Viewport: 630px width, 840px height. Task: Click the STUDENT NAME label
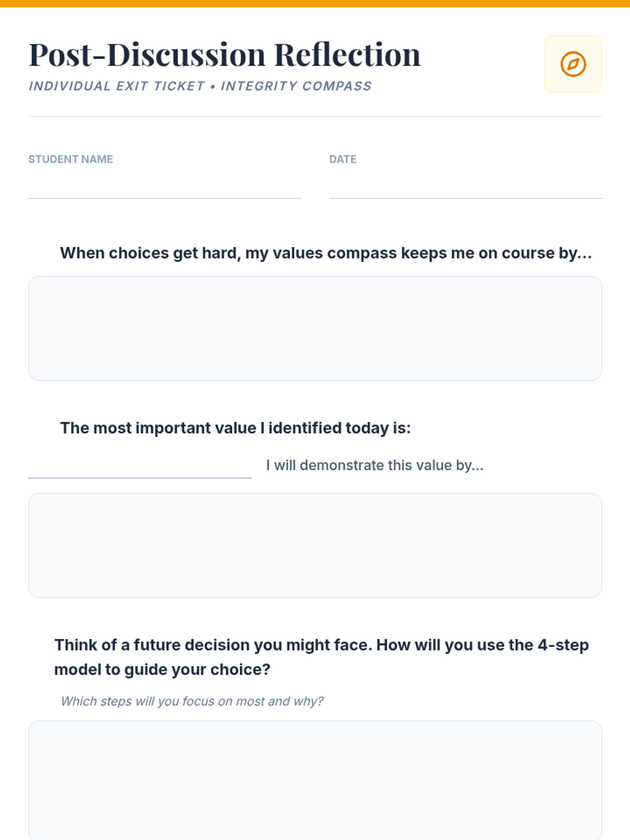[x=70, y=159]
